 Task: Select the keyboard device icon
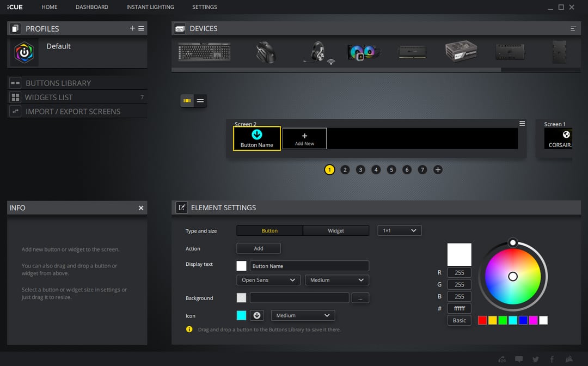pos(204,52)
